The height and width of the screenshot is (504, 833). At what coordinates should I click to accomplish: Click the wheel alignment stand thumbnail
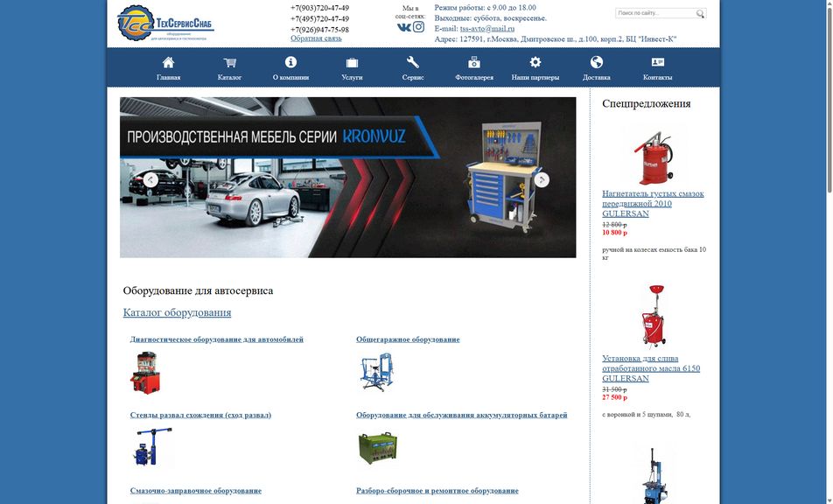pos(151,446)
